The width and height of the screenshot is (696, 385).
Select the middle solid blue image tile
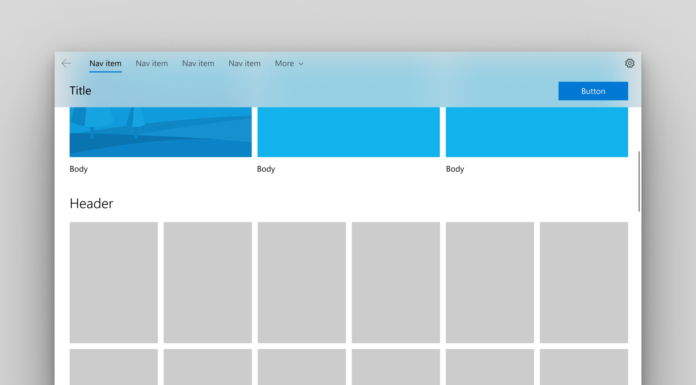348,132
